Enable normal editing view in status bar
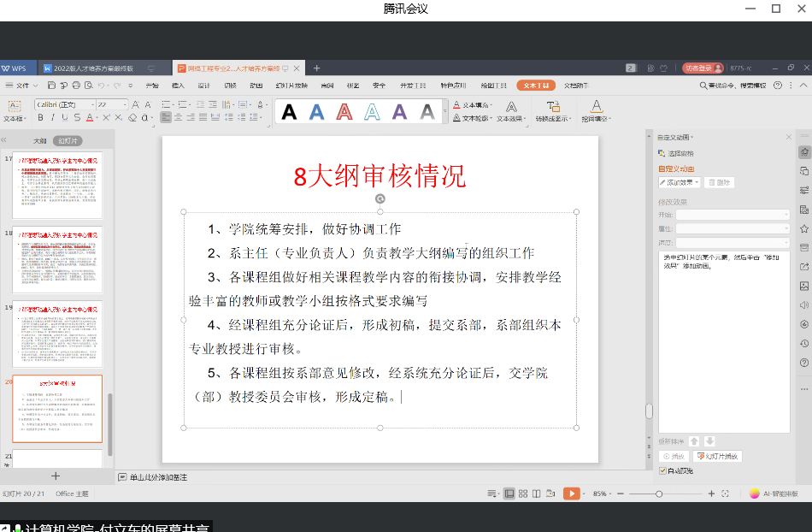The width and height of the screenshot is (812, 532). pyautogui.click(x=509, y=494)
